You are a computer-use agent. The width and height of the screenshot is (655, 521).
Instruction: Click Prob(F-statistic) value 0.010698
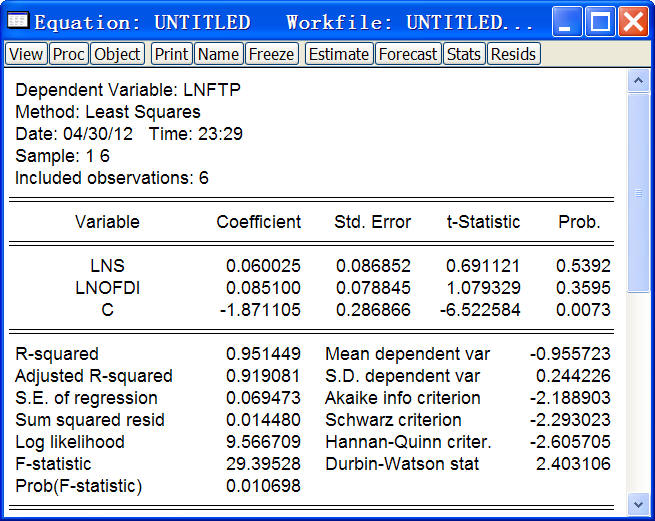point(263,486)
